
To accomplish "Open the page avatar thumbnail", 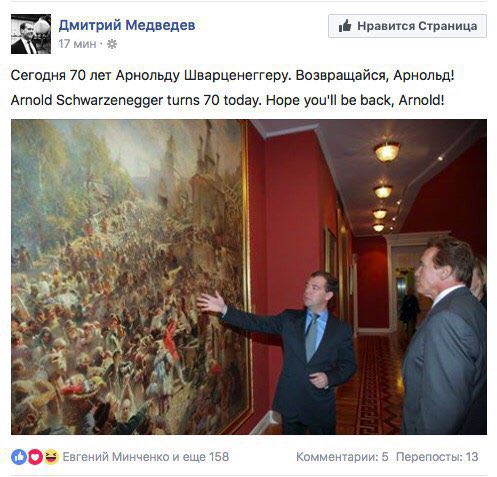I will click(x=31, y=34).
